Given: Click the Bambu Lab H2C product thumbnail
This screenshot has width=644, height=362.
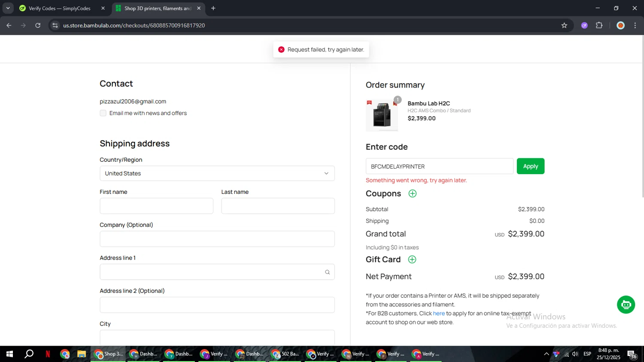Looking at the screenshot, I should (x=382, y=115).
